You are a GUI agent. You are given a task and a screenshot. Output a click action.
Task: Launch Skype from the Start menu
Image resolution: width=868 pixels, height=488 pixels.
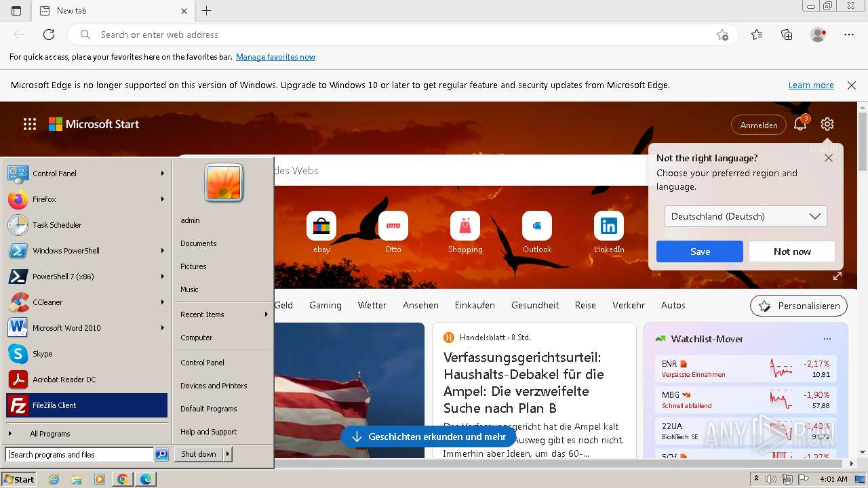86,354
